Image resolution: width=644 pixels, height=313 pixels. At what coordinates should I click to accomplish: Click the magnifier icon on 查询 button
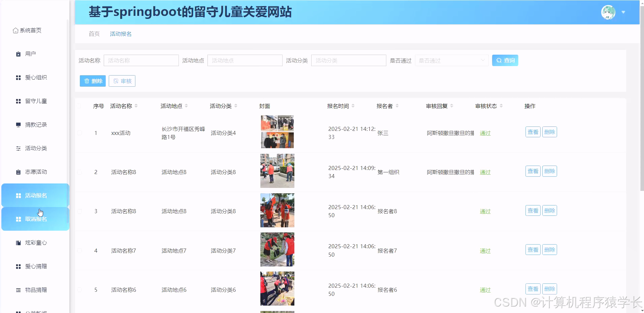point(499,60)
